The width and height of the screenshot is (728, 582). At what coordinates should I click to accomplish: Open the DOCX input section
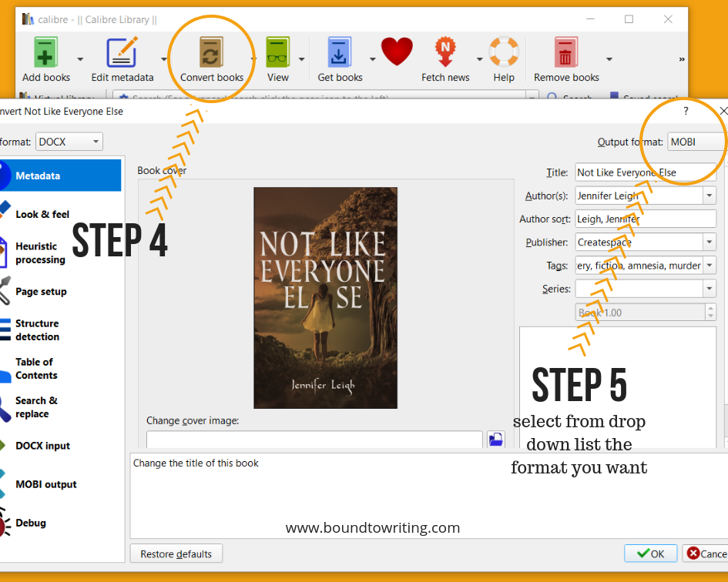60,446
